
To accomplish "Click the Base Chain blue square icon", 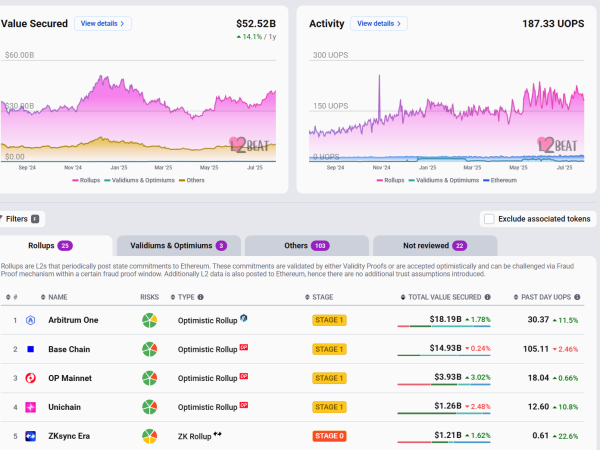I will coord(31,349).
